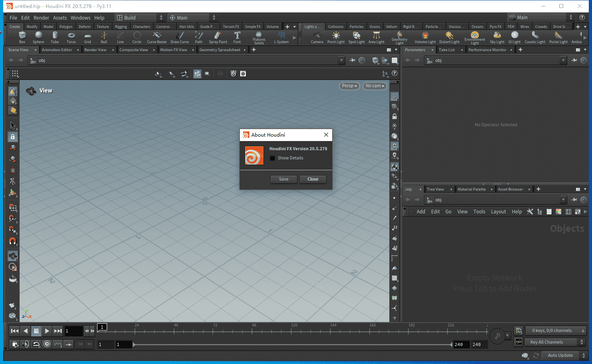
Task: Open the Spray Paint tool
Action: [x=218, y=38]
